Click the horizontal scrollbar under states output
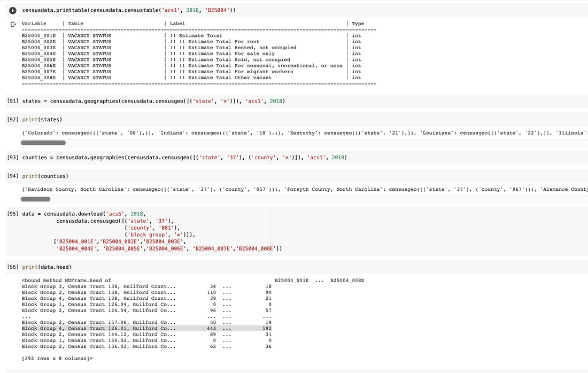The width and height of the screenshot is (588, 373). pos(43,143)
